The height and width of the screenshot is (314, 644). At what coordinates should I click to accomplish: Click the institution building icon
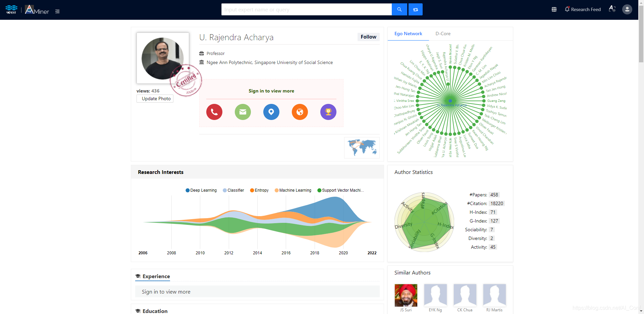tap(202, 62)
